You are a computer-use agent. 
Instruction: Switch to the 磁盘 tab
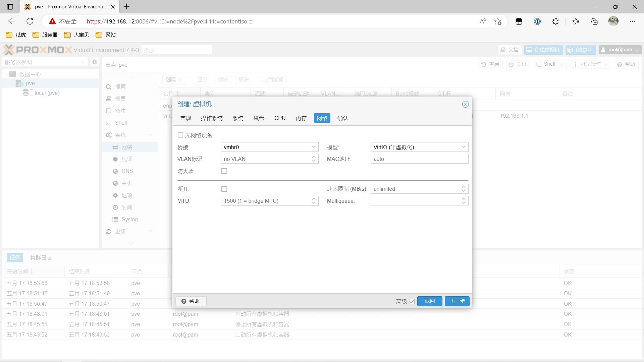coord(259,118)
